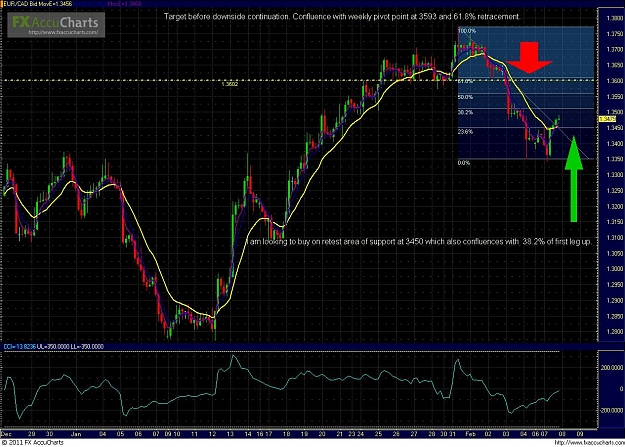
Task: Click the 1.3100 price axis label
Action: click(614, 238)
